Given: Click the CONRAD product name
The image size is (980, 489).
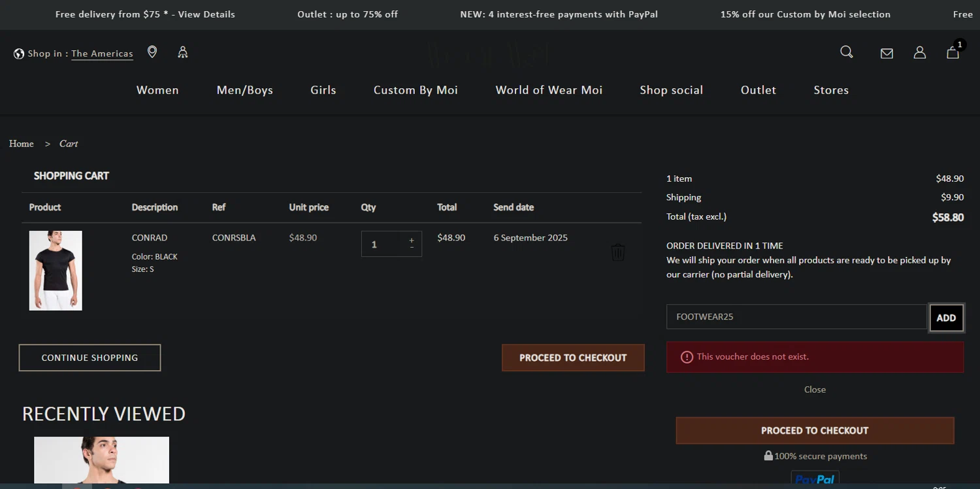Looking at the screenshot, I should 150,238.
